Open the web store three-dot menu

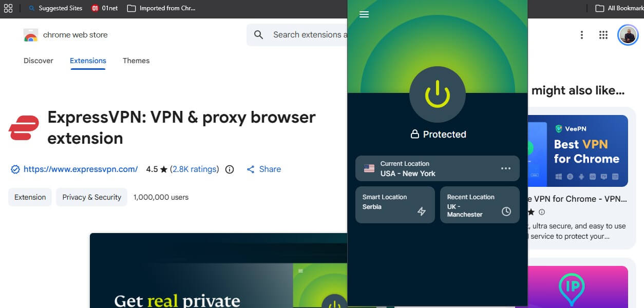tap(582, 35)
